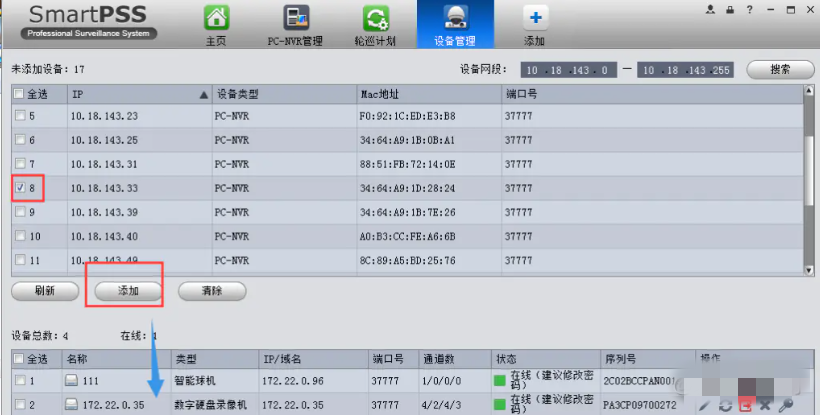Click the 状态 column header
Viewport: 820px width, 415px height.
545,359
